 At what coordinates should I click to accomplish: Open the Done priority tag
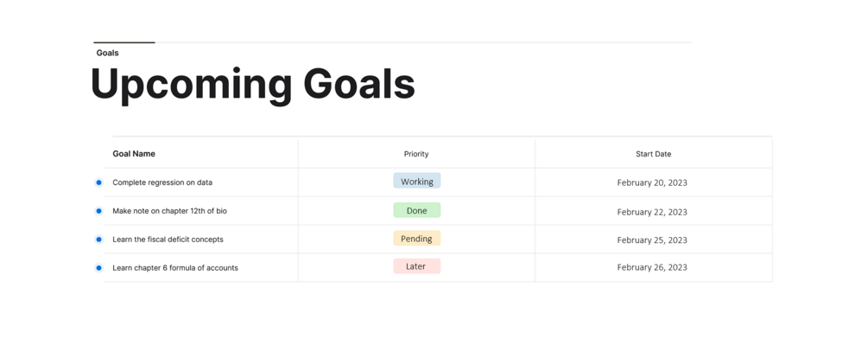pos(417,210)
